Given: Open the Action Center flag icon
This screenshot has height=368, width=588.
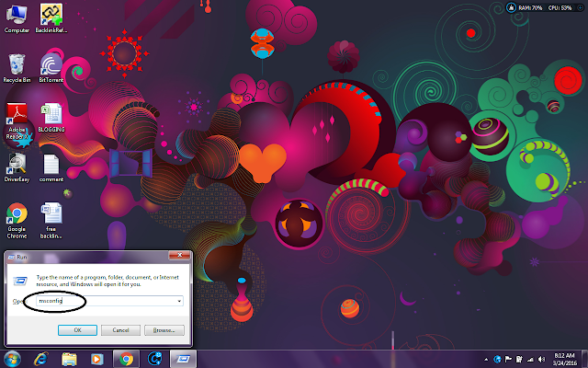Looking at the screenshot, I should (508, 360).
